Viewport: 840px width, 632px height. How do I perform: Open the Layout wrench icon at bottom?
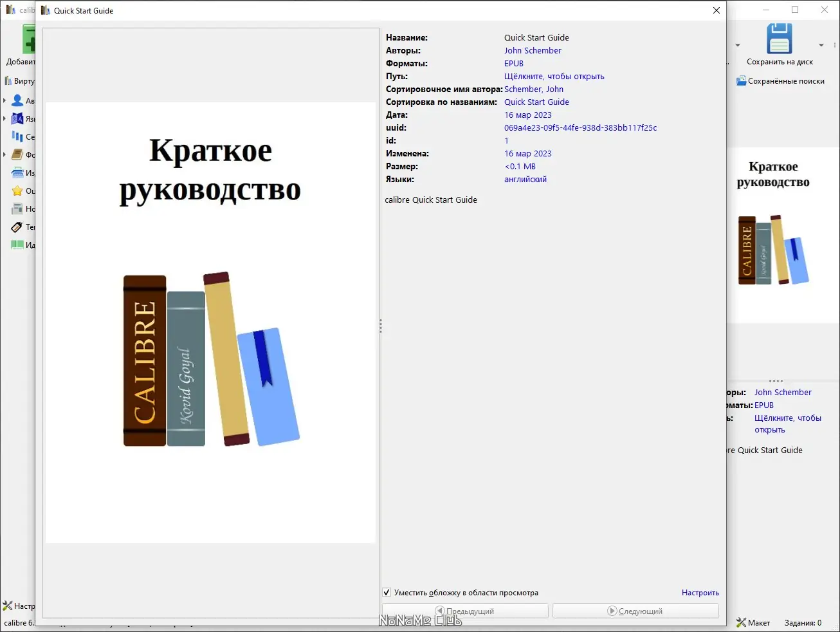pos(741,622)
